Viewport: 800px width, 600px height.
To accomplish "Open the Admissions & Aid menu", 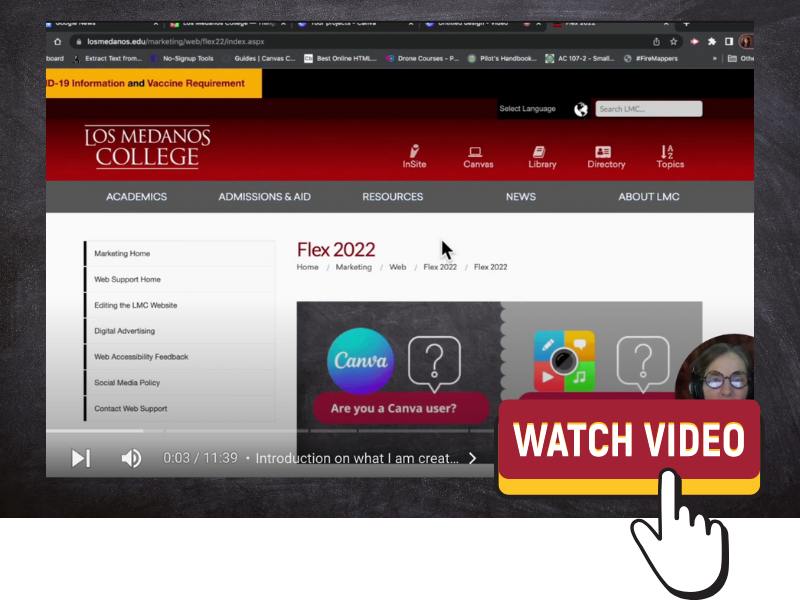I will click(264, 197).
